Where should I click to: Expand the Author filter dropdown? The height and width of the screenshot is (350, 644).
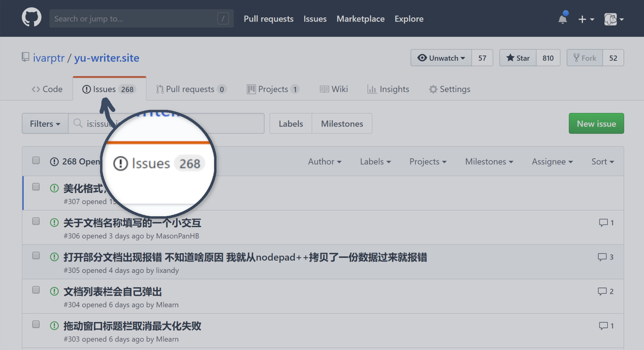click(325, 161)
